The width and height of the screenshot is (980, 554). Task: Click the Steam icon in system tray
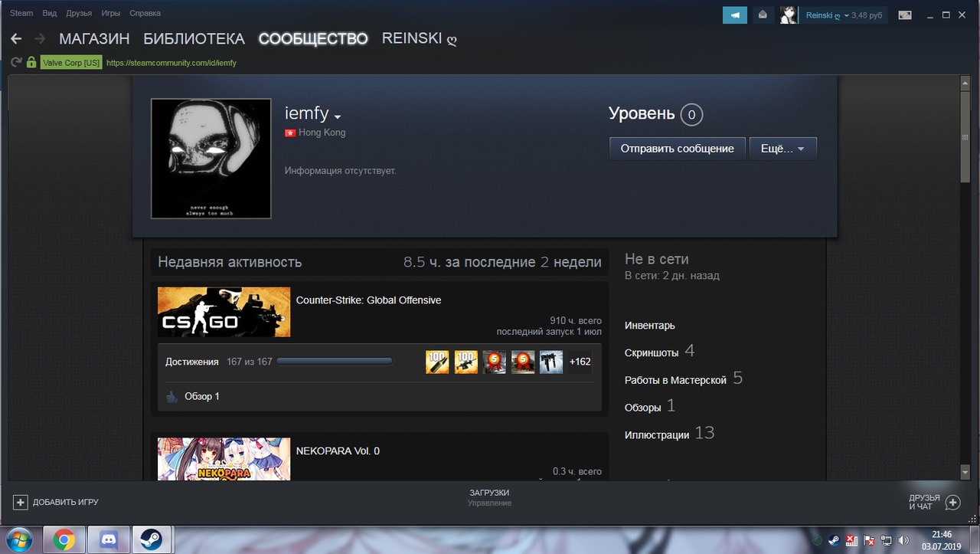(x=835, y=540)
